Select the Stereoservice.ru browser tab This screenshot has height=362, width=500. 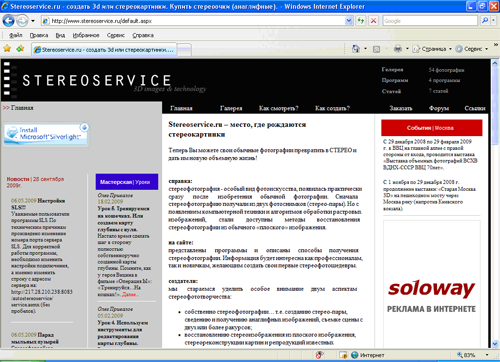click(104, 50)
